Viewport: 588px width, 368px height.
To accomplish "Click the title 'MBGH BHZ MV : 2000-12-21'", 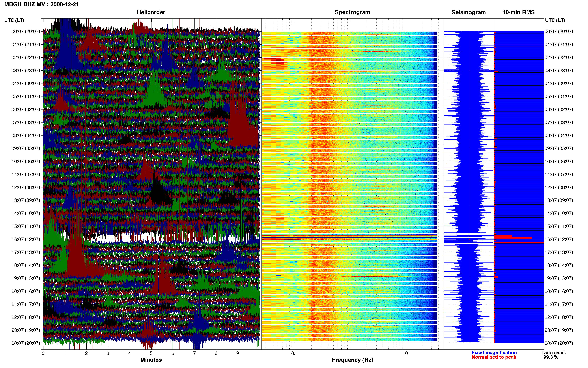I will pos(42,4).
